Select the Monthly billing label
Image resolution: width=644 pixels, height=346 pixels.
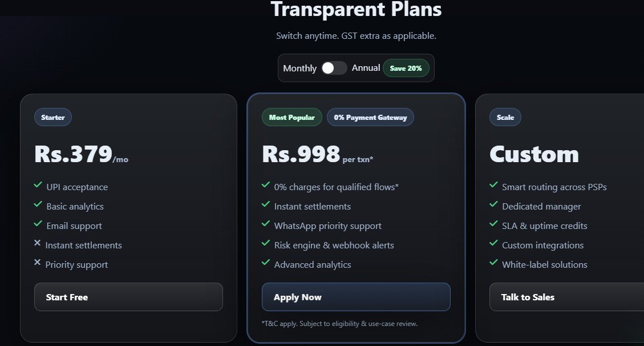[x=299, y=68]
